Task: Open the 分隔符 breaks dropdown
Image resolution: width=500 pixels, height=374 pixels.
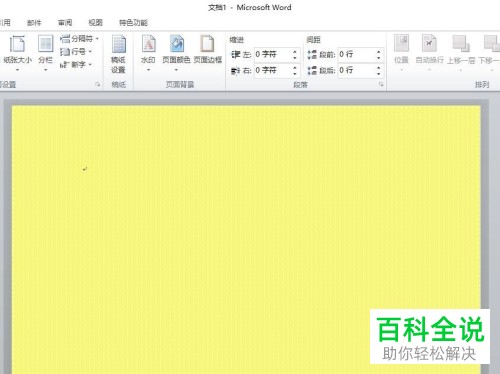Action: (x=79, y=39)
